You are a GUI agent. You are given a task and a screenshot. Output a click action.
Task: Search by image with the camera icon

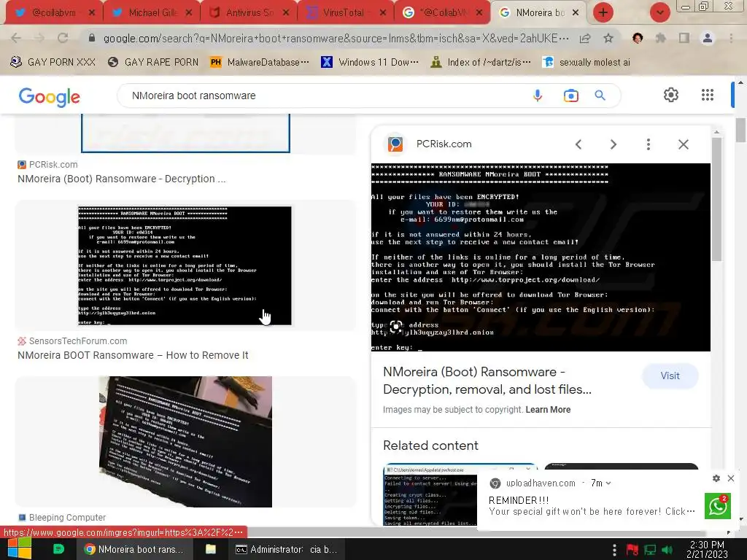pos(570,96)
